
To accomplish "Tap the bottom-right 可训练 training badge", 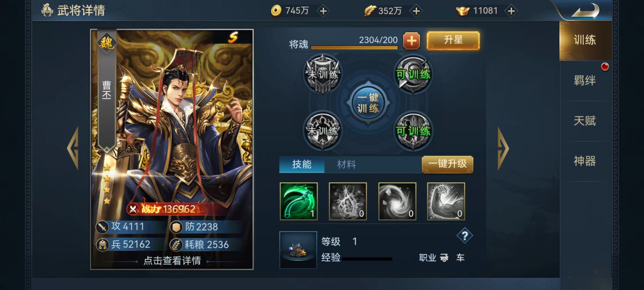I will [413, 131].
